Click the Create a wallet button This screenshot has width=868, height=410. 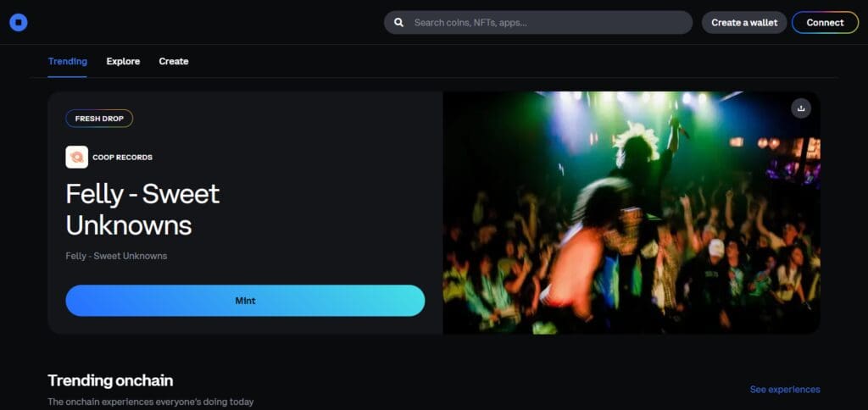[744, 23]
